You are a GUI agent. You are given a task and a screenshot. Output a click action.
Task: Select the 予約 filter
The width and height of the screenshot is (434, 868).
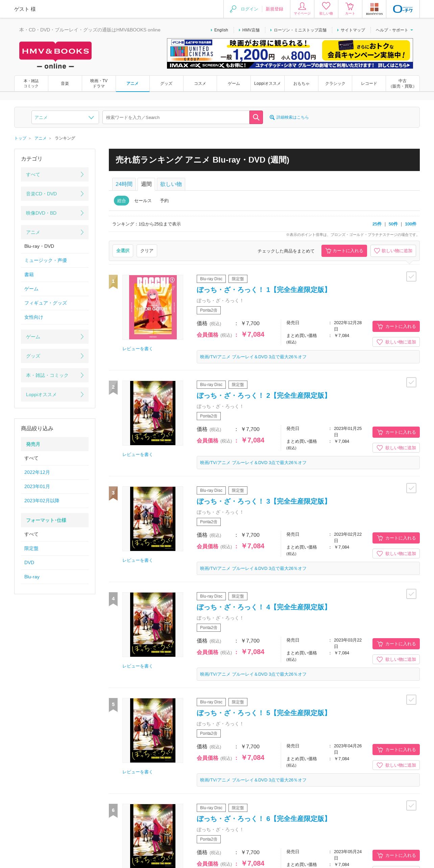coord(164,201)
